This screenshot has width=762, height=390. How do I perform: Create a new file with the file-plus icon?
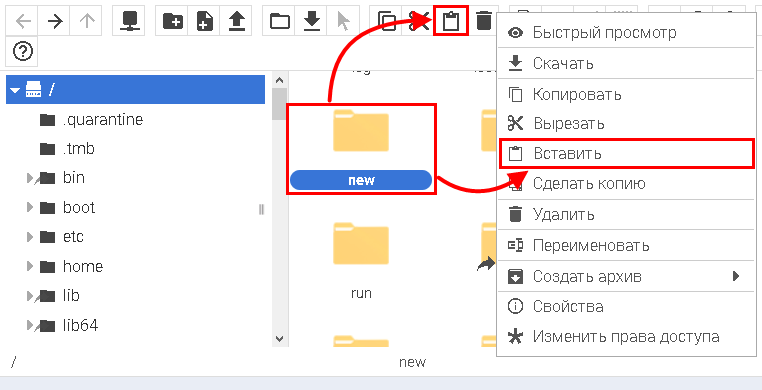[205, 21]
